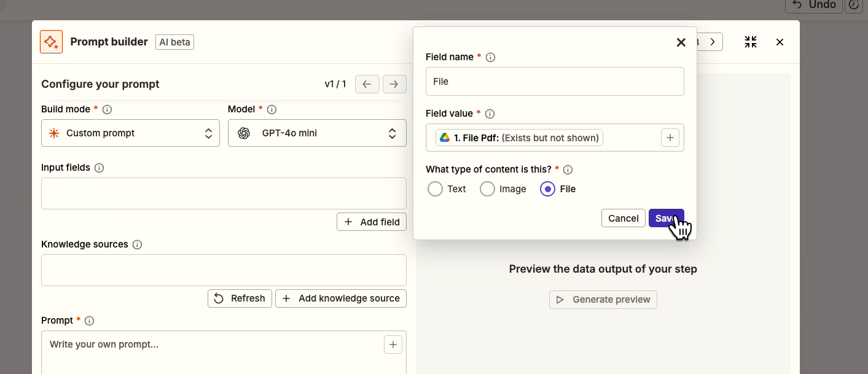Go to next prompt version arrow
The image size is (868, 374).
click(394, 84)
